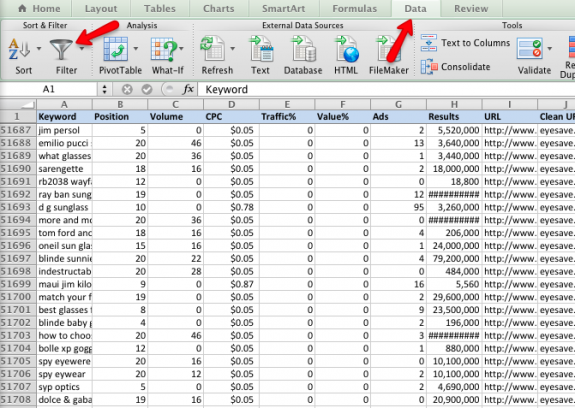Select row header 1
575x408 pixels.
pyautogui.click(x=18, y=117)
